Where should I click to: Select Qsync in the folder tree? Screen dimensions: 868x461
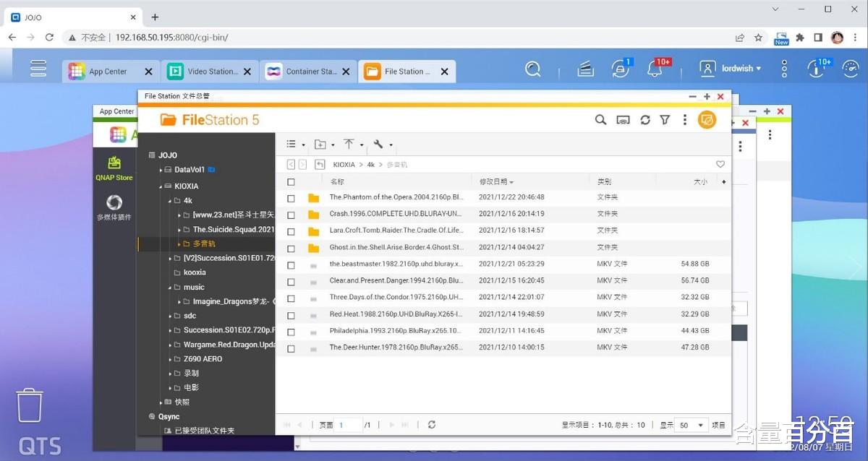pyautogui.click(x=169, y=417)
